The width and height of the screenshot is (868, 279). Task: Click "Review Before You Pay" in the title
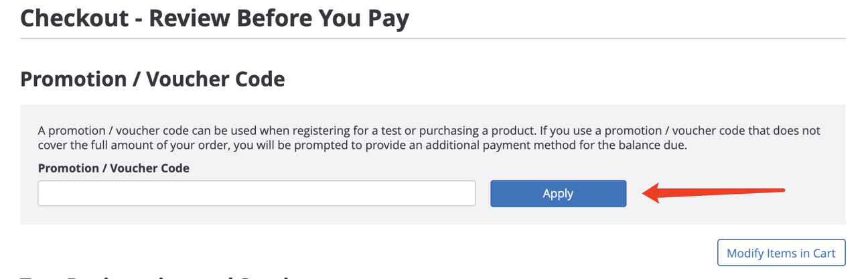279,18
